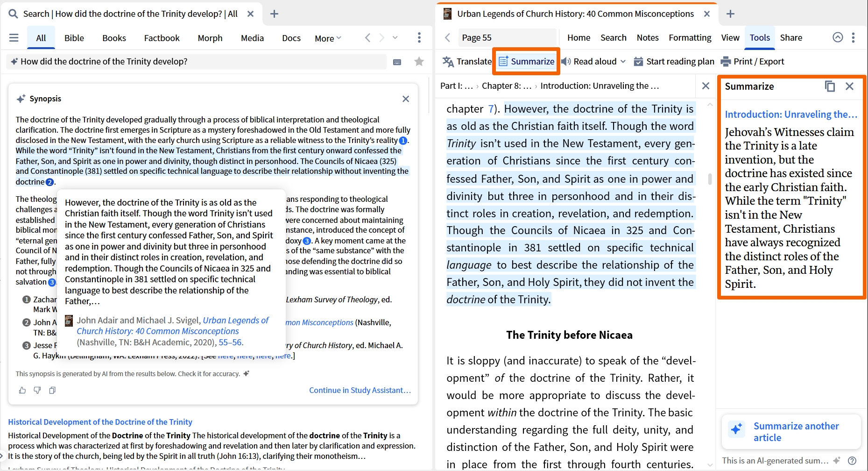
Task: Open the hamburger menu in Search panel
Action: (14, 38)
